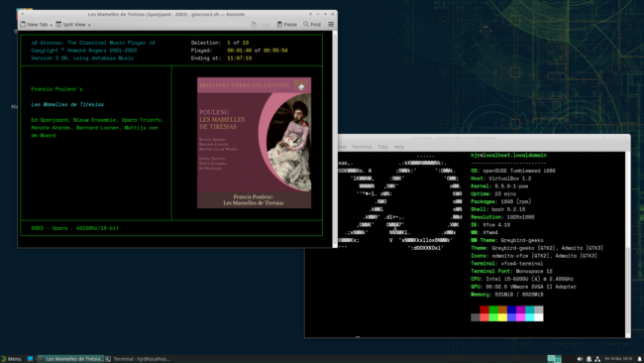Expand the Split View dropdown arrow
Image resolution: width=644 pixels, height=363 pixels.
click(x=89, y=25)
